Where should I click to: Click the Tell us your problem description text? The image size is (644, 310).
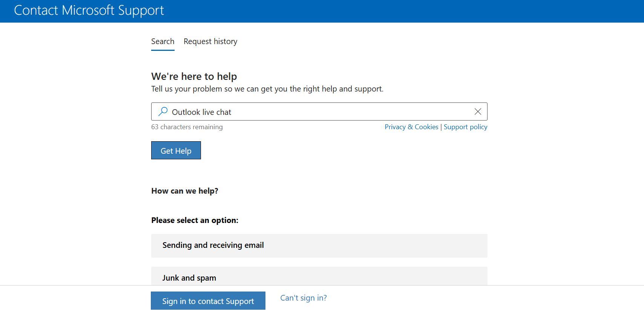pos(267,89)
